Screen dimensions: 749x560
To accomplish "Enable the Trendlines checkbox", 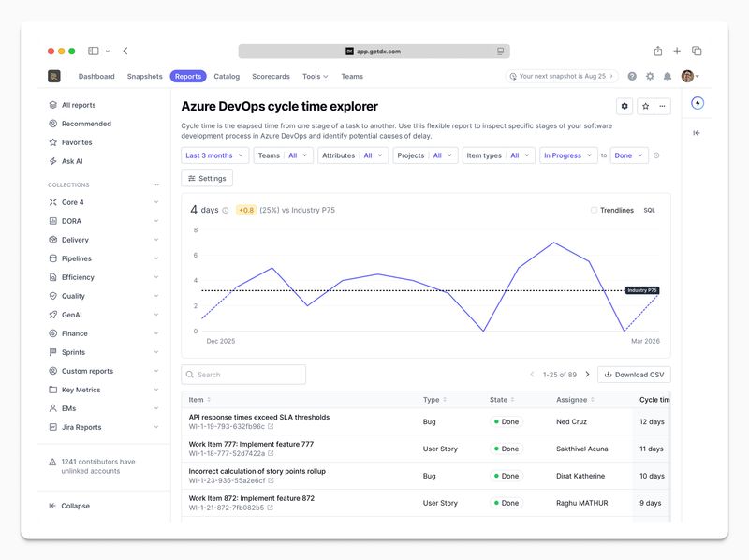I will [x=594, y=211].
